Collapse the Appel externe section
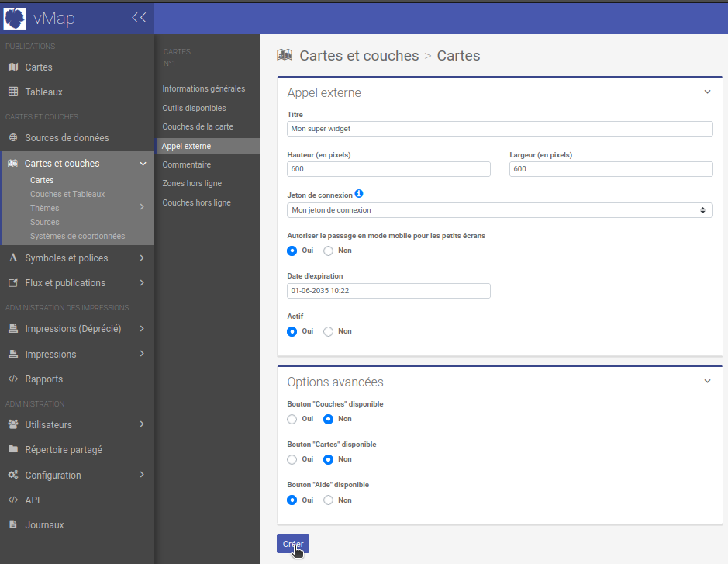The image size is (728, 564). [707, 92]
